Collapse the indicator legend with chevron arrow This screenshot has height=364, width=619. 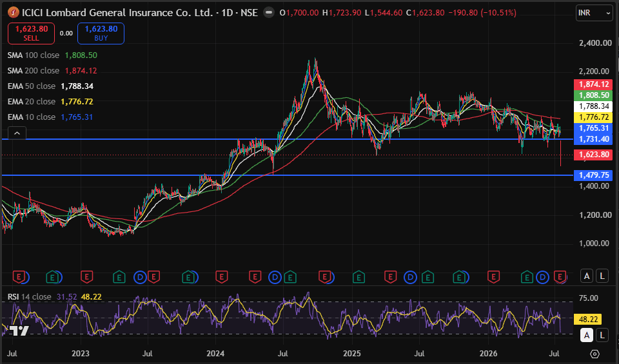pyautogui.click(x=17, y=133)
